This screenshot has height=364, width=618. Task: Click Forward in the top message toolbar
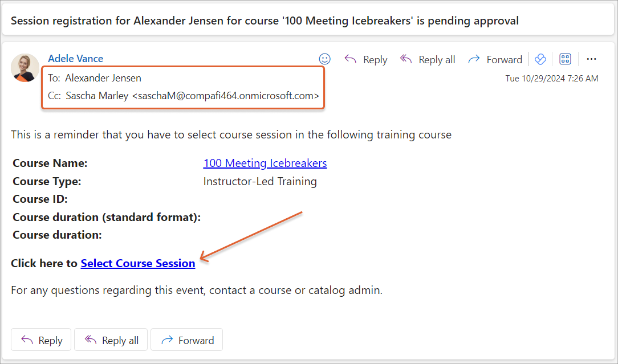pos(495,59)
